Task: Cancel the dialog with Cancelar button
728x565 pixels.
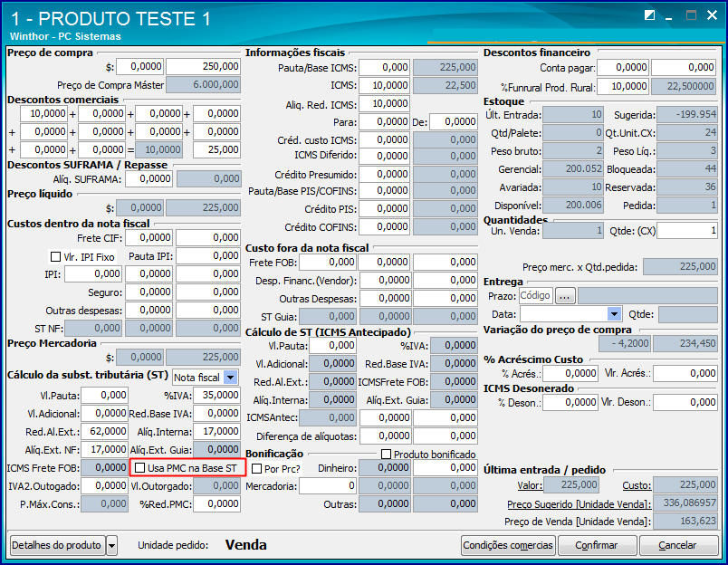Action: pyautogui.click(x=678, y=545)
